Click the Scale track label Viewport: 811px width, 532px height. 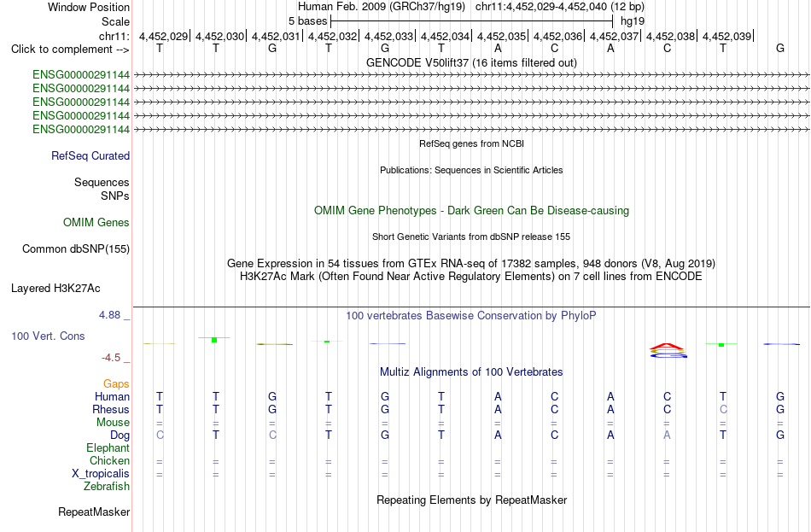[x=115, y=21]
